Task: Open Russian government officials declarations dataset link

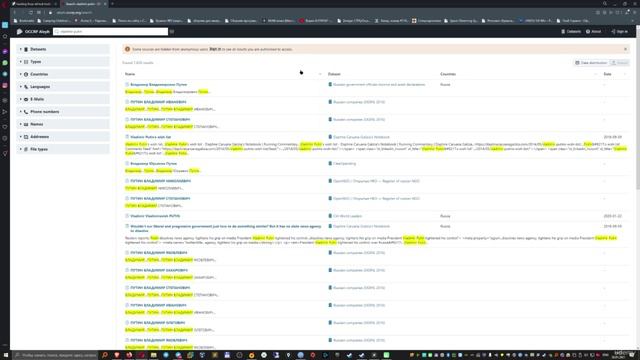Action: click(379, 84)
